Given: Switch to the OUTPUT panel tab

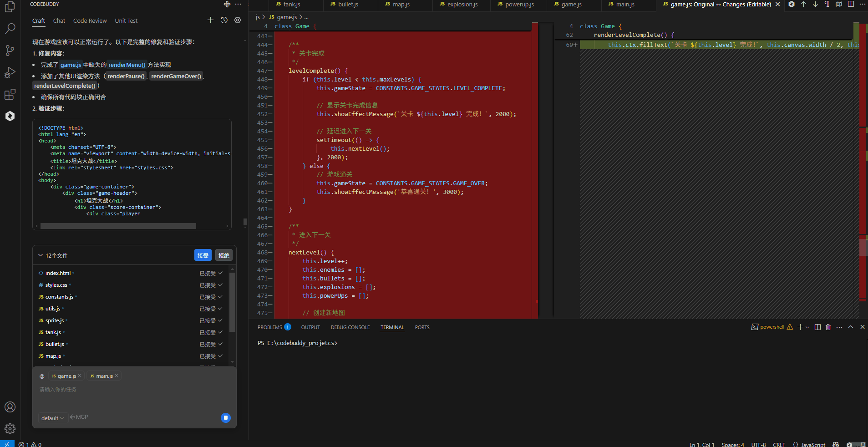Looking at the screenshot, I should coord(310,327).
